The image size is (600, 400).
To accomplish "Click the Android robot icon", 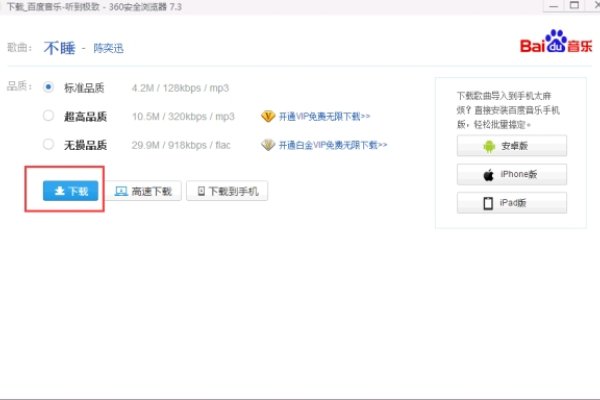I will 489,146.
